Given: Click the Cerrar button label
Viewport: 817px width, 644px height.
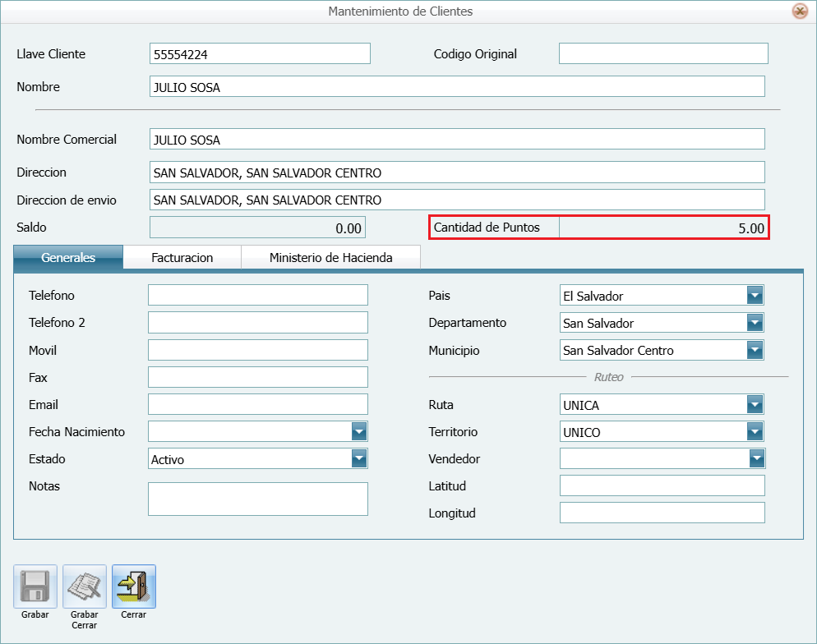Looking at the screenshot, I should tap(133, 614).
